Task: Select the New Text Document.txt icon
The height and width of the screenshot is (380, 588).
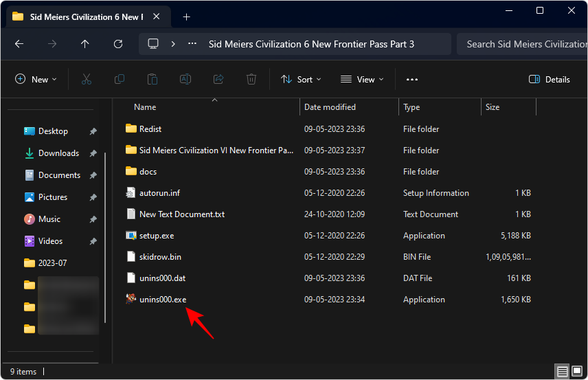Action: [131, 214]
